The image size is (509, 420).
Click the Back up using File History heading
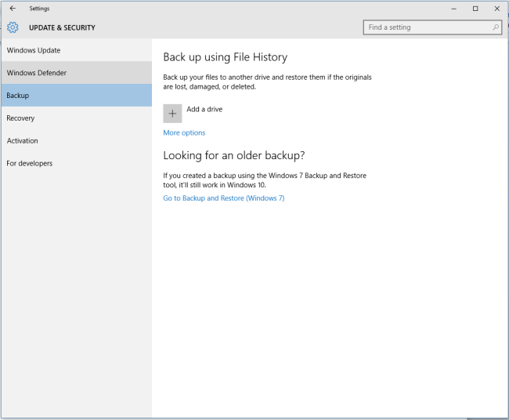pyautogui.click(x=225, y=57)
